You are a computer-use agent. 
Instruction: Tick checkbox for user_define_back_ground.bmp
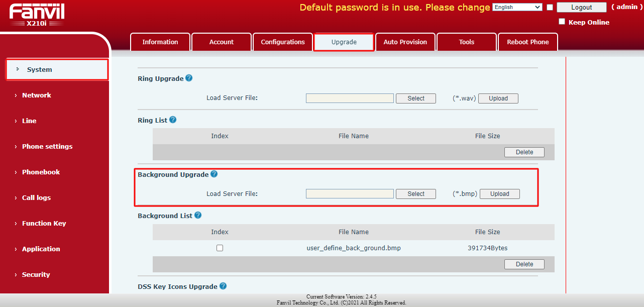tap(220, 248)
